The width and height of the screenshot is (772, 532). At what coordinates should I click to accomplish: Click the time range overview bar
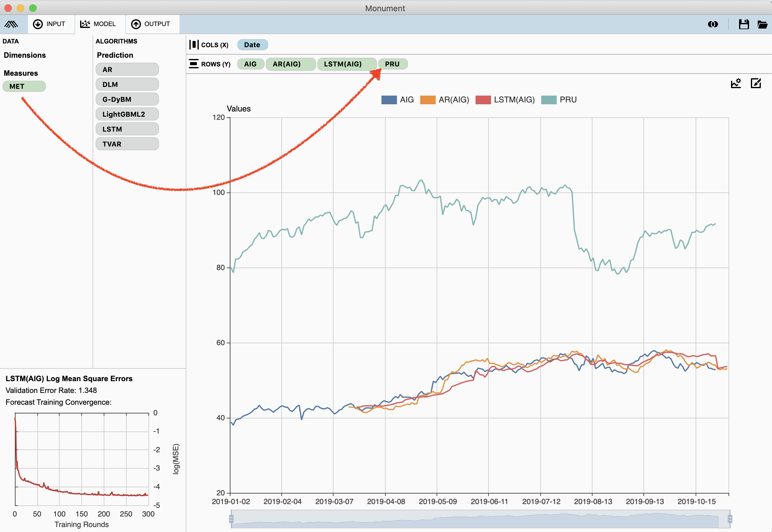[x=480, y=519]
